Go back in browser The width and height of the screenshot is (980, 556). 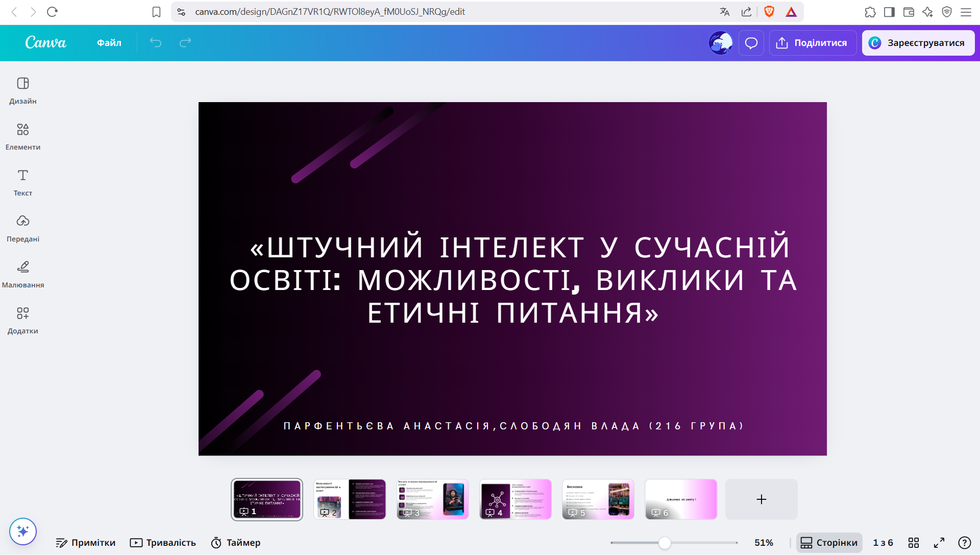pos(14,12)
